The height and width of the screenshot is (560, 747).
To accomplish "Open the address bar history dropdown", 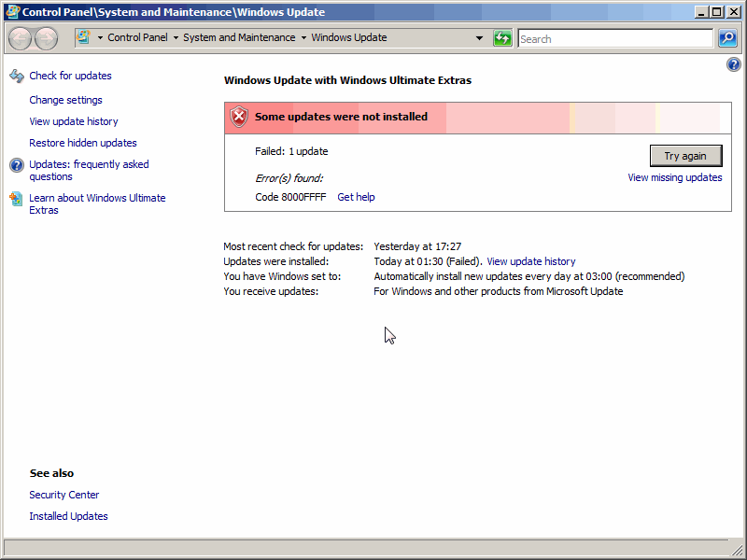I will click(x=479, y=38).
